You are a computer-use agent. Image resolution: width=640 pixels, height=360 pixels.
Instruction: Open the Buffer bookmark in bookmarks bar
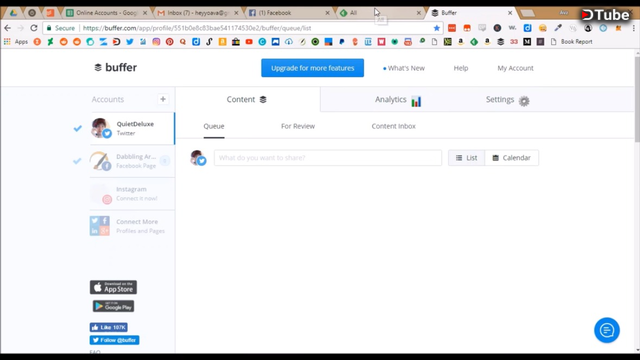pyautogui.click(x=500, y=42)
